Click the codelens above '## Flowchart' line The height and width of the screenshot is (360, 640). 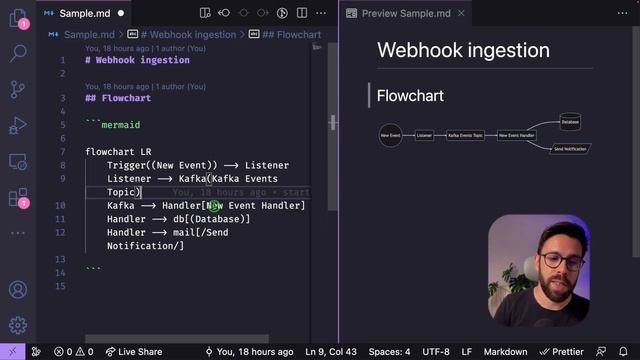click(x=145, y=87)
